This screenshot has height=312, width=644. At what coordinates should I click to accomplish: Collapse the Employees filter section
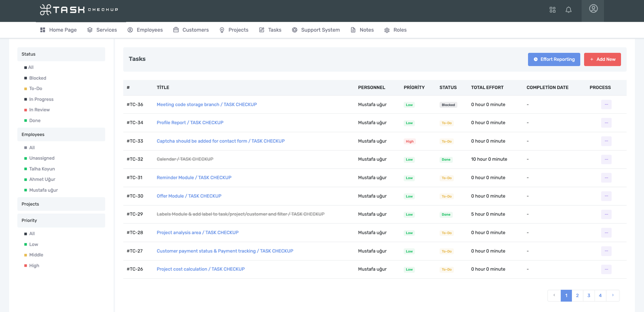[61, 135]
